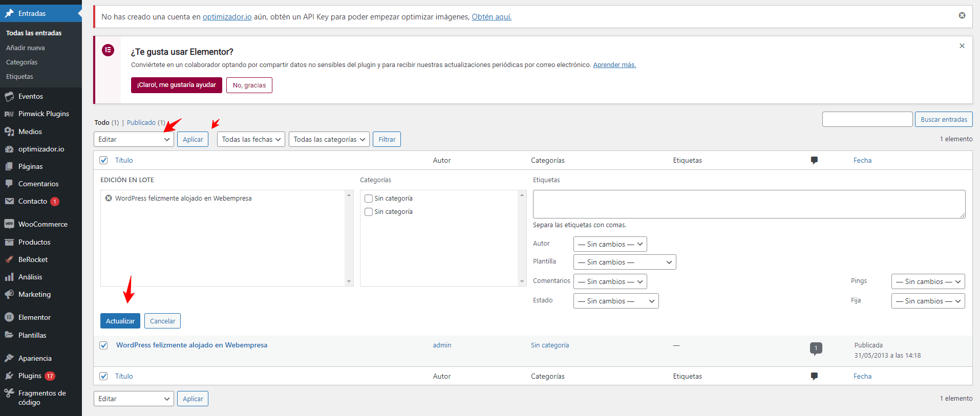Viewport: 980px width, 416px height.
Task: Check the first Sin categoría checkbox
Action: click(369, 199)
